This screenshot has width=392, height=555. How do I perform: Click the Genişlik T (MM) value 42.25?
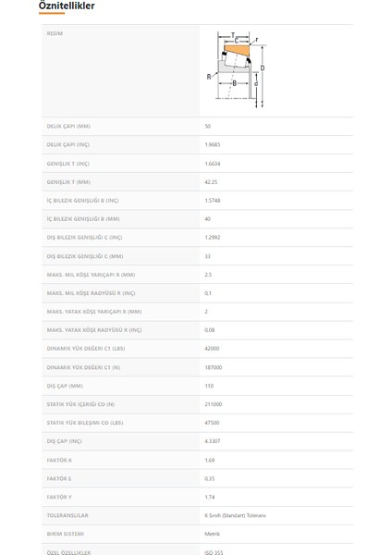pos(211,182)
